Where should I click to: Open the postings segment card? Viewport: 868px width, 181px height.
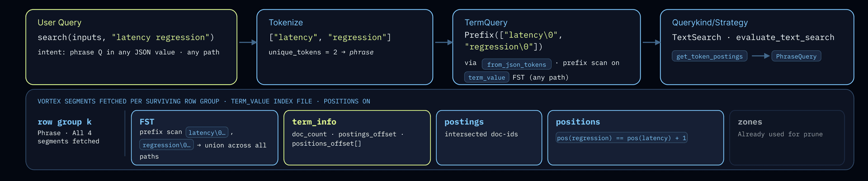(x=489, y=138)
